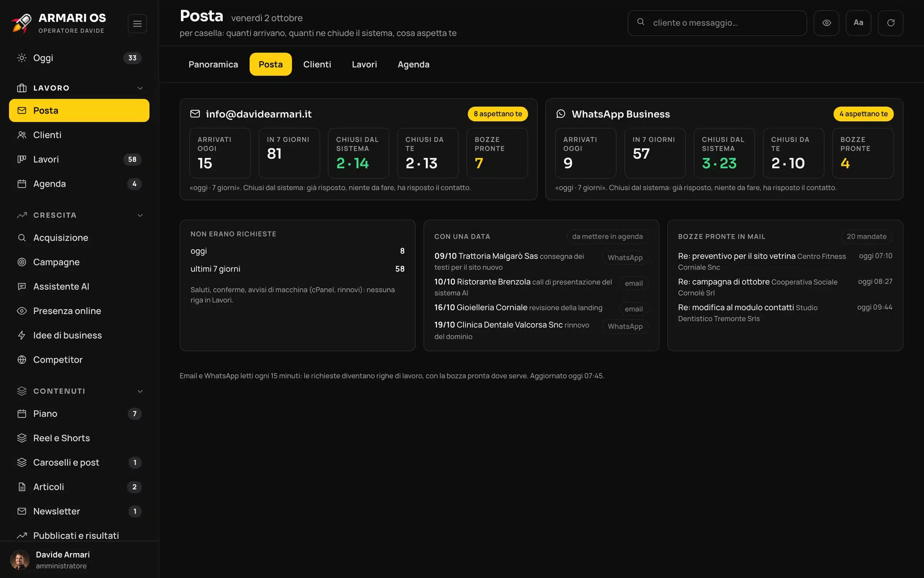Click the refresh icon button
Viewport: 924px width, 578px height.
pyautogui.click(x=891, y=23)
